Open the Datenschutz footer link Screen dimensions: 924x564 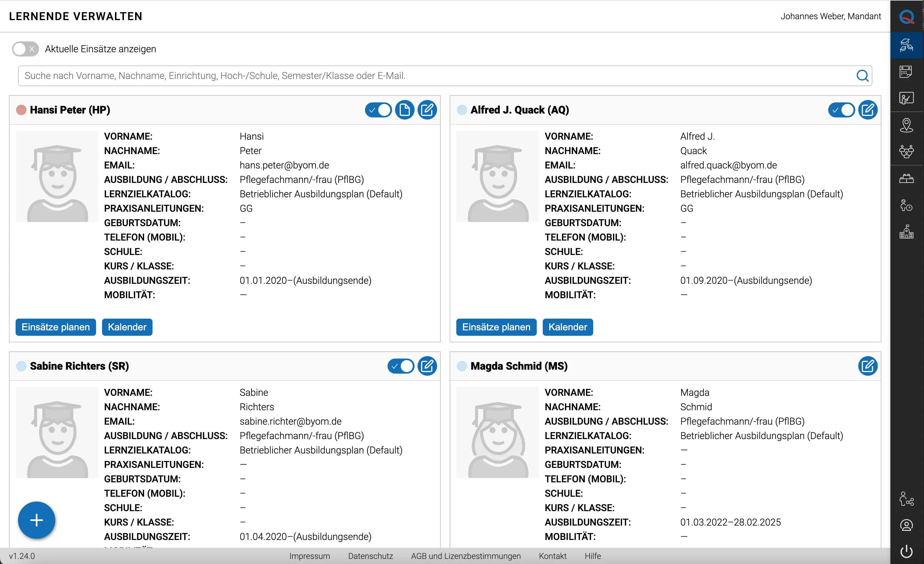coord(370,556)
